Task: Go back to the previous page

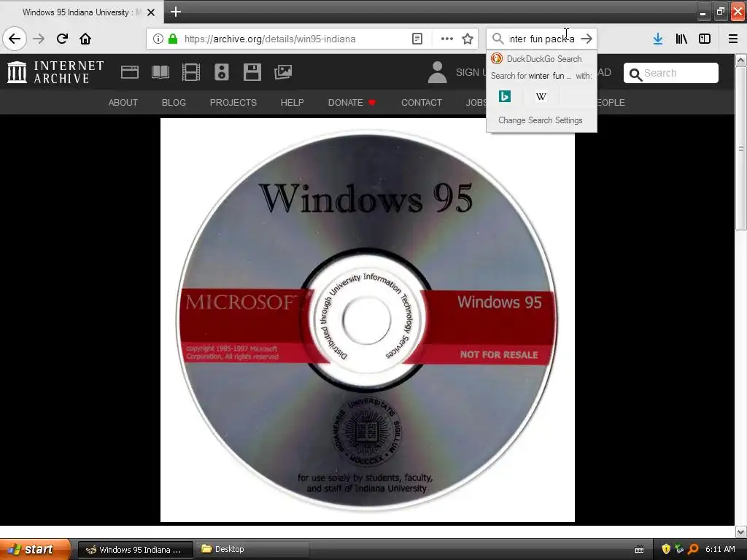Action: [x=15, y=39]
